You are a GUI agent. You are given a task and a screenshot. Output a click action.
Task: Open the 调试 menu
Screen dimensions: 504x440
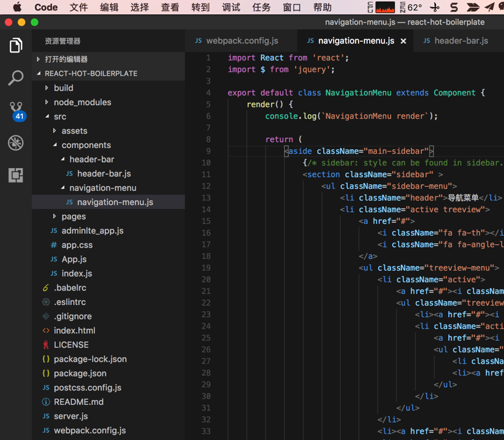click(x=231, y=7)
